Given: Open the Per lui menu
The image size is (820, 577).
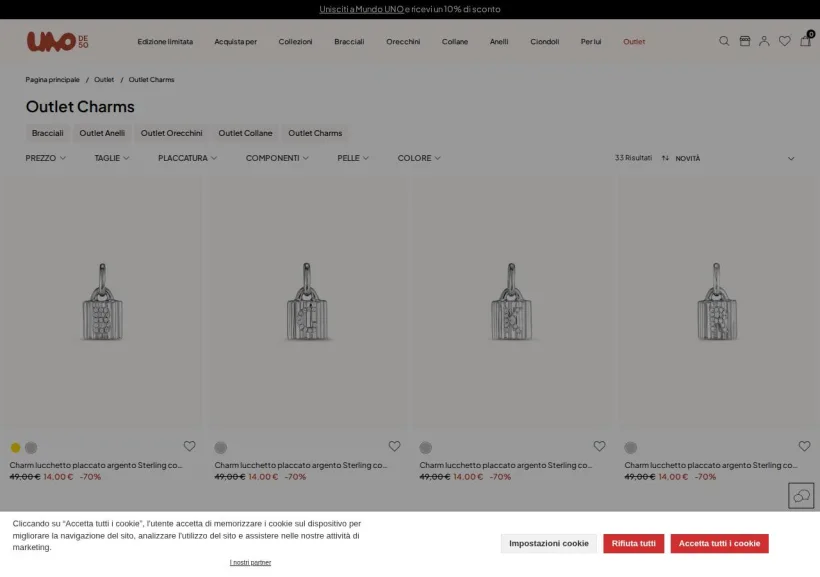Looking at the screenshot, I should pos(591,41).
